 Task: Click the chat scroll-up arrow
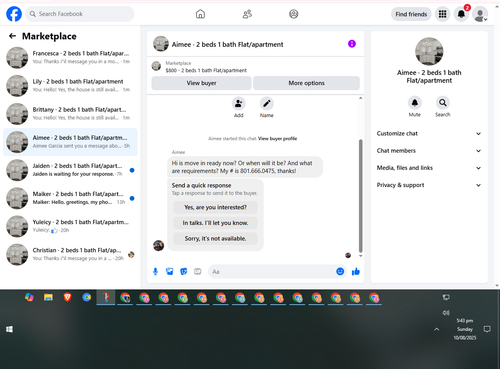coord(360,98)
